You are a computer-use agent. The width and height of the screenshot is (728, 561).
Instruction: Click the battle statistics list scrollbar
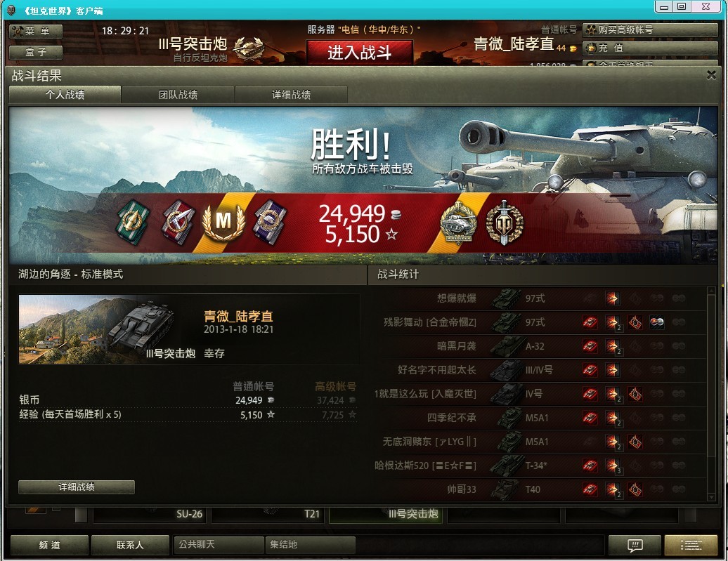711,394
